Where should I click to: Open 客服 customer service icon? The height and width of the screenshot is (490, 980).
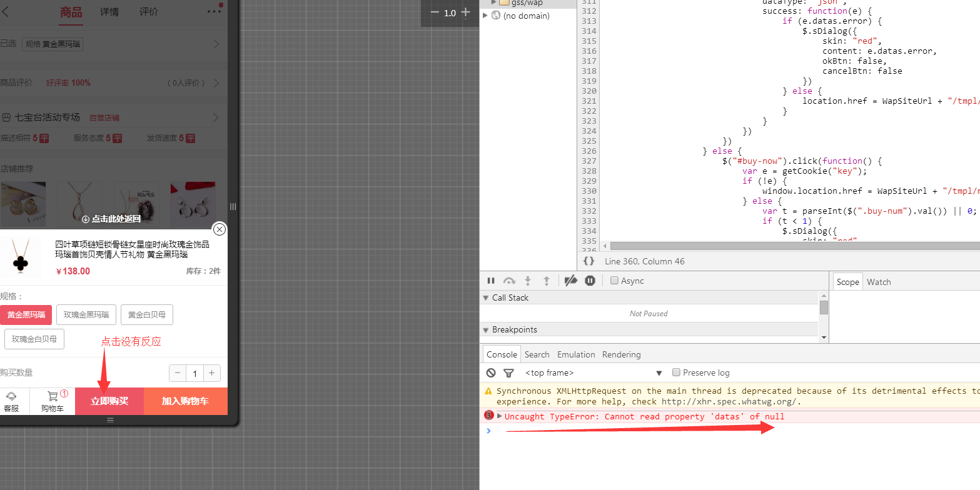click(11, 401)
